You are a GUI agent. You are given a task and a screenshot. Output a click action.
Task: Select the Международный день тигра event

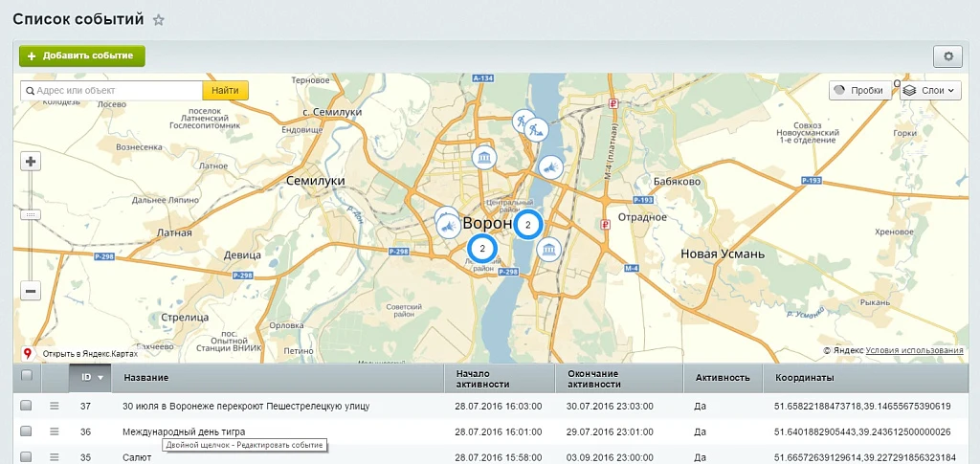[x=184, y=431]
